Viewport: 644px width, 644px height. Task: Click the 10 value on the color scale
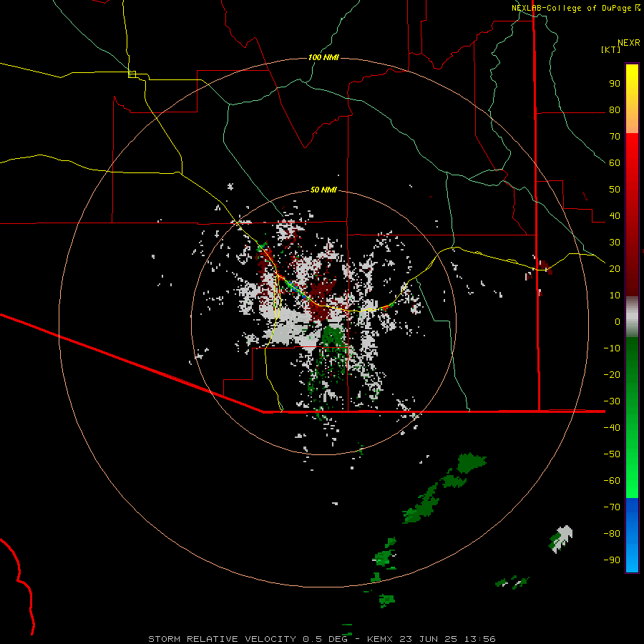[x=615, y=296]
